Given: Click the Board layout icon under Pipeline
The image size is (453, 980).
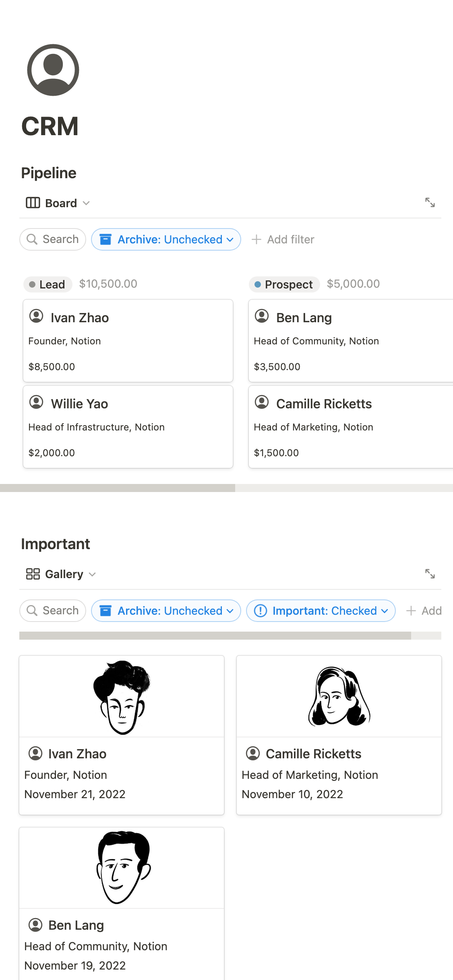Looking at the screenshot, I should (x=33, y=203).
